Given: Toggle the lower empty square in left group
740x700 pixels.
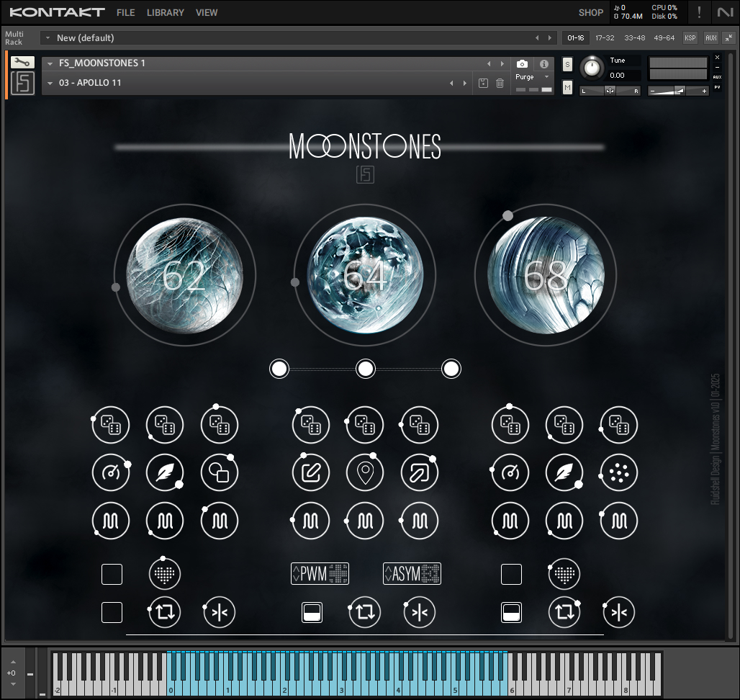Looking at the screenshot, I should (112, 612).
